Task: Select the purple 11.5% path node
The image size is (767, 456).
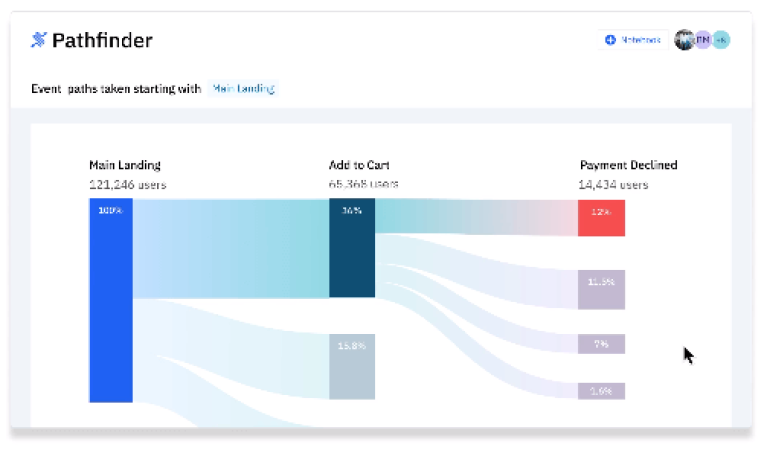Action: [601, 290]
